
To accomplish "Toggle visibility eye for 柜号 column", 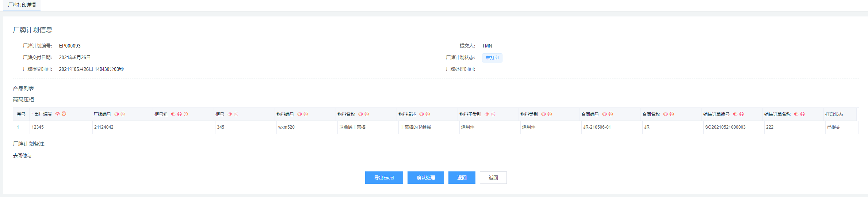I will coord(230,114).
